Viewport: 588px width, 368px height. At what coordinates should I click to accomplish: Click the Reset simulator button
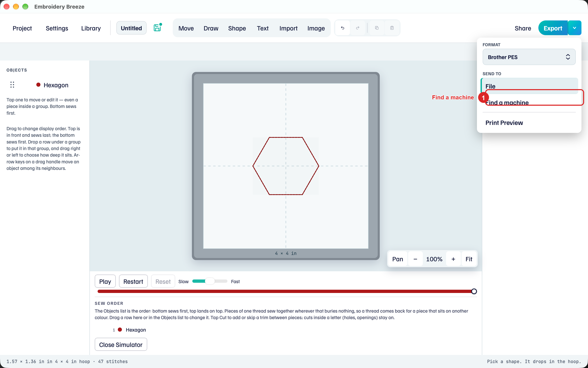point(163,281)
